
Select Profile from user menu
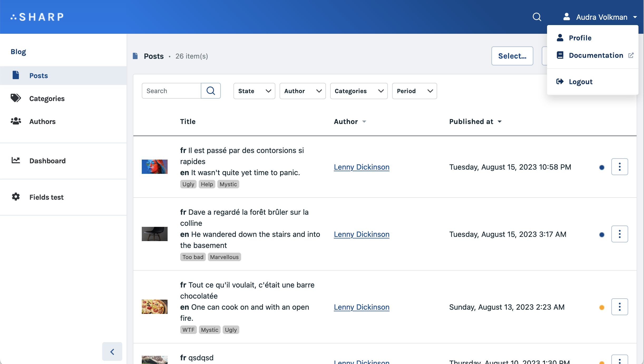pyautogui.click(x=580, y=38)
